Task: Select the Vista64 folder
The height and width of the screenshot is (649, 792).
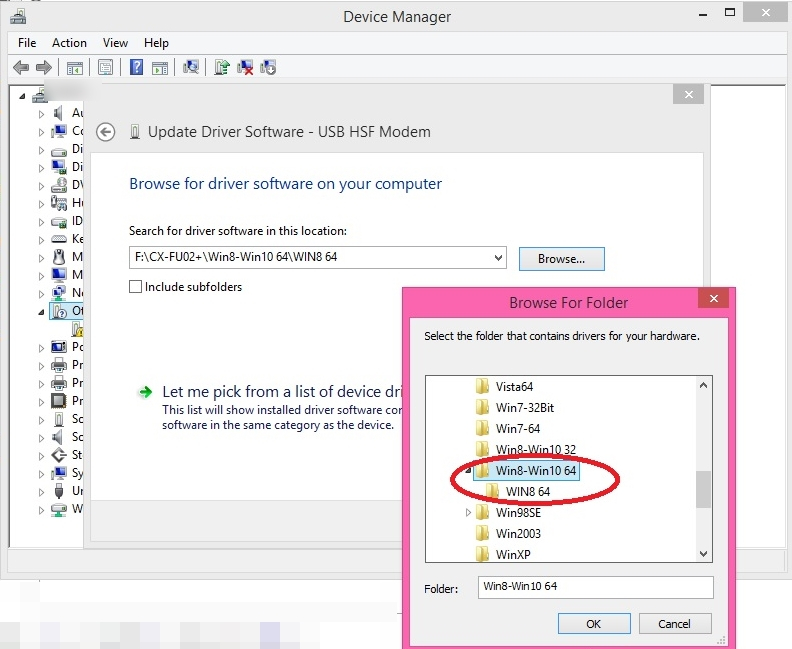Action: [514, 387]
